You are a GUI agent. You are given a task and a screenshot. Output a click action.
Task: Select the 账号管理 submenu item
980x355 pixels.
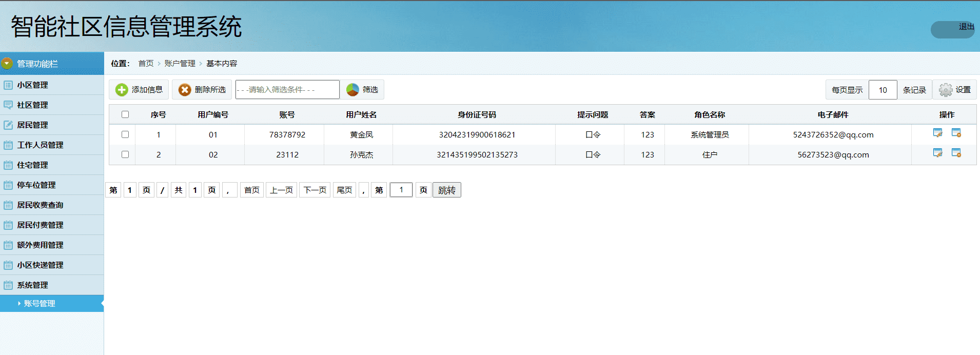coord(52,303)
